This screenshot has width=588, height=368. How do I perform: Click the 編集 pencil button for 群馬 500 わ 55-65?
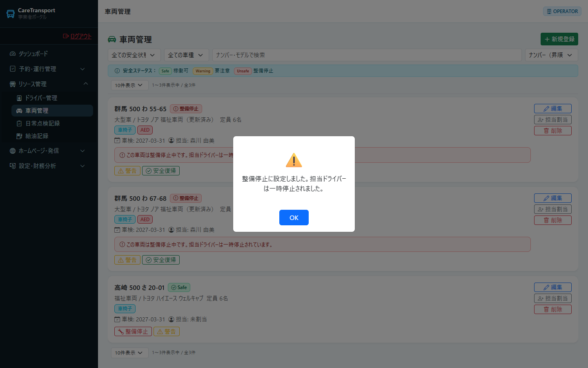tap(553, 108)
